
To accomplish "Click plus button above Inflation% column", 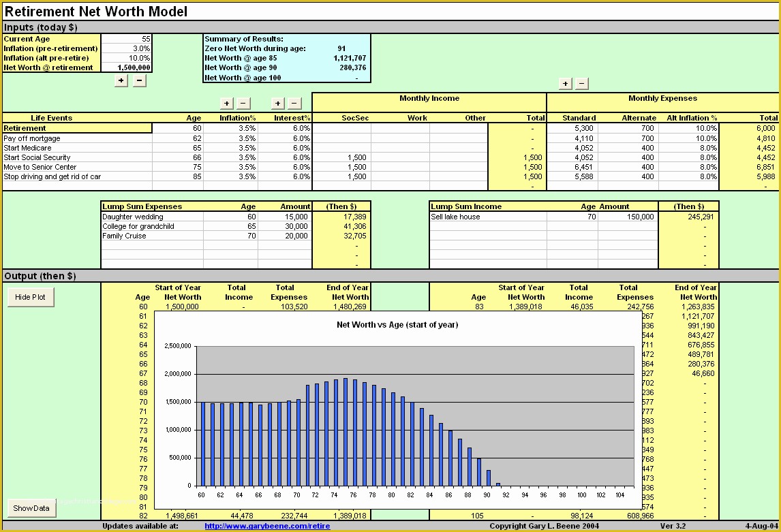I will [x=227, y=104].
